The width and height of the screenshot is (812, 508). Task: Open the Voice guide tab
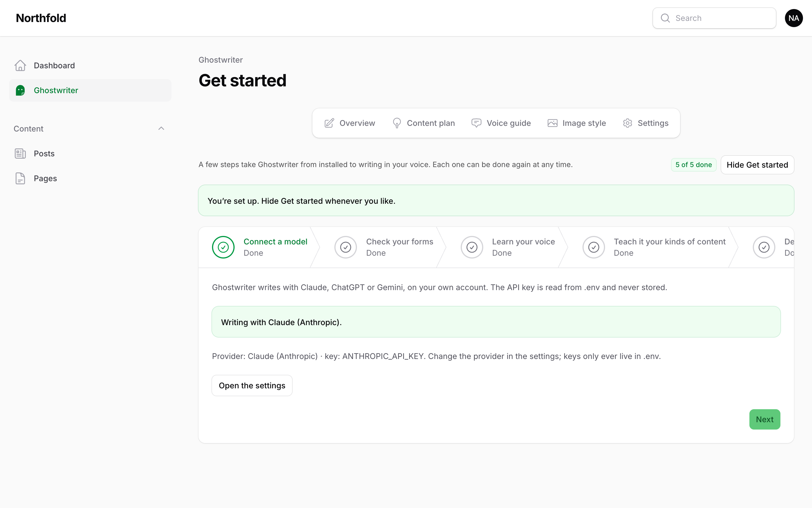point(501,123)
